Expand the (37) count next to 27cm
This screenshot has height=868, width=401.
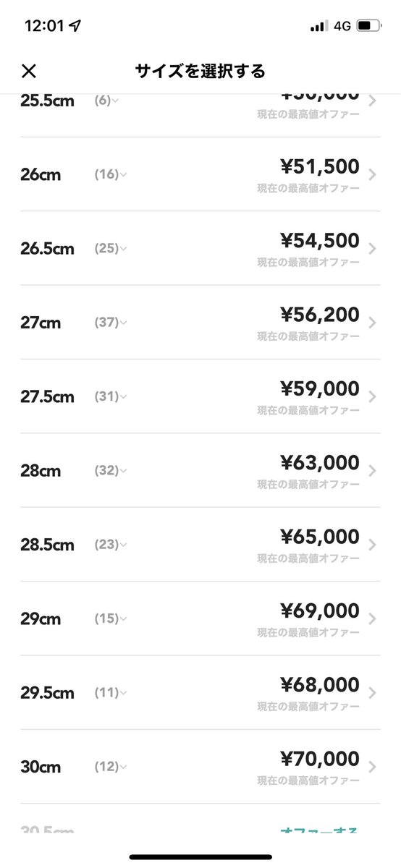coord(111,323)
